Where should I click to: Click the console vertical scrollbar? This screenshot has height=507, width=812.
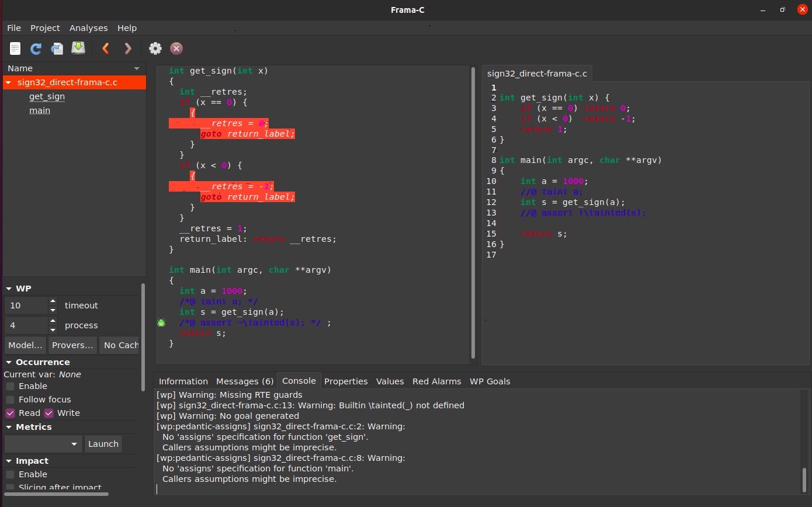pyautogui.click(x=804, y=480)
